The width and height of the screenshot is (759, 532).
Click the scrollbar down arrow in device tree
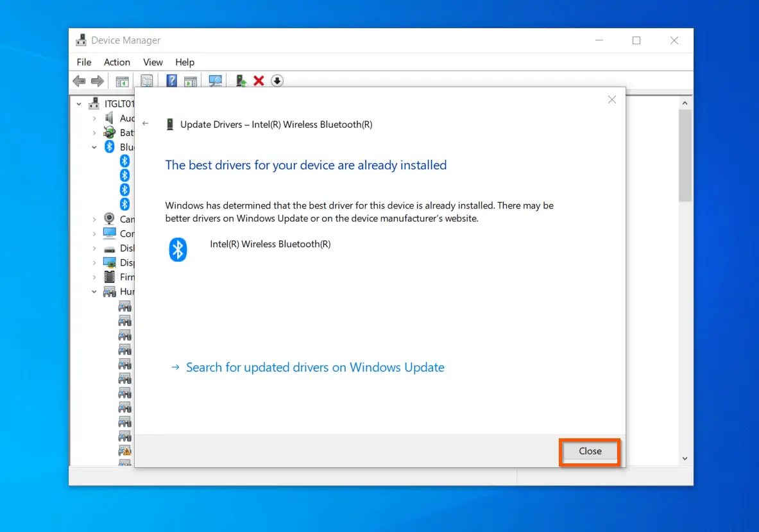[x=685, y=458]
